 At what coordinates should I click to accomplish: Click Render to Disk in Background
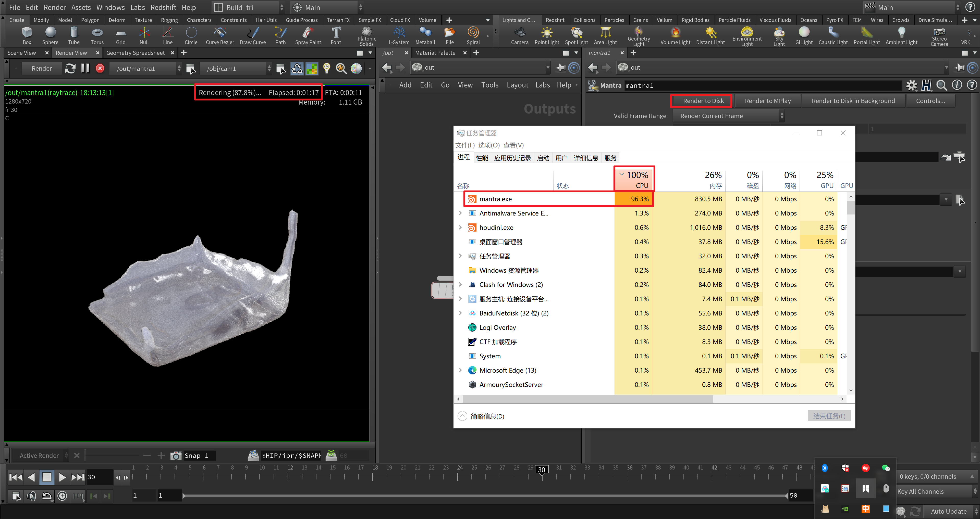pos(853,101)
